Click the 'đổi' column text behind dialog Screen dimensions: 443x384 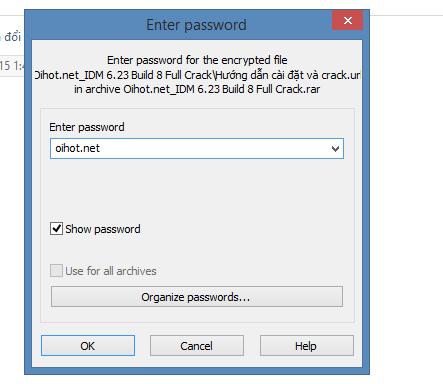12,37
